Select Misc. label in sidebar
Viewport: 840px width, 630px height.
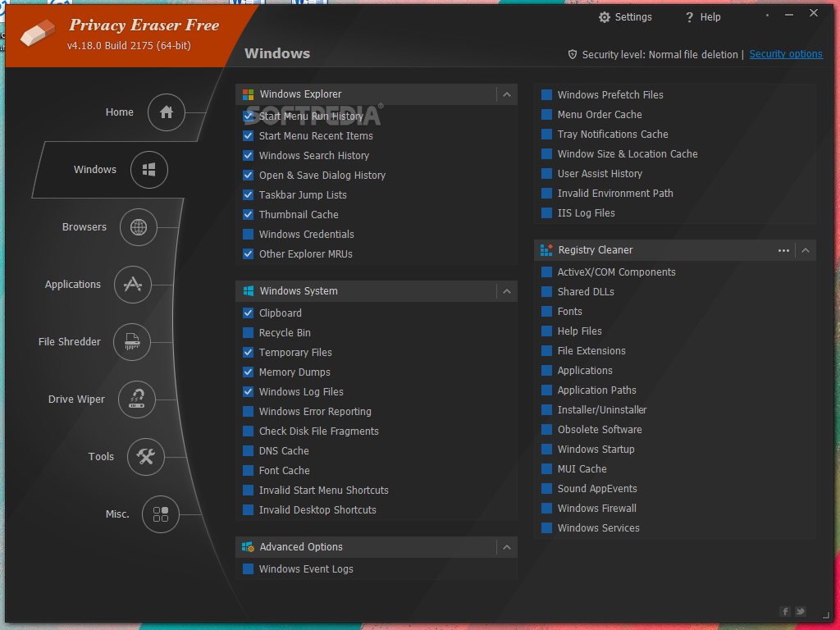point(117,514)
